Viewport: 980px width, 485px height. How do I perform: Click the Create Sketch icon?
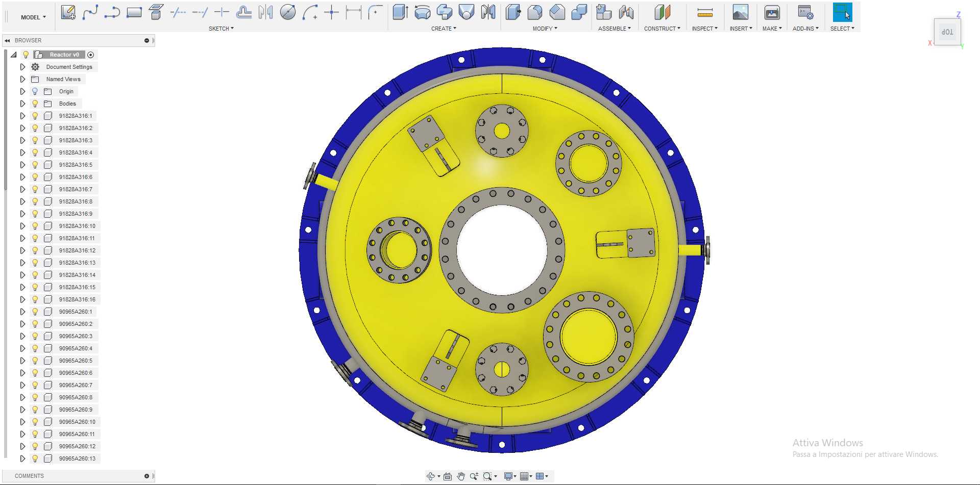click(x=68, y=12)
